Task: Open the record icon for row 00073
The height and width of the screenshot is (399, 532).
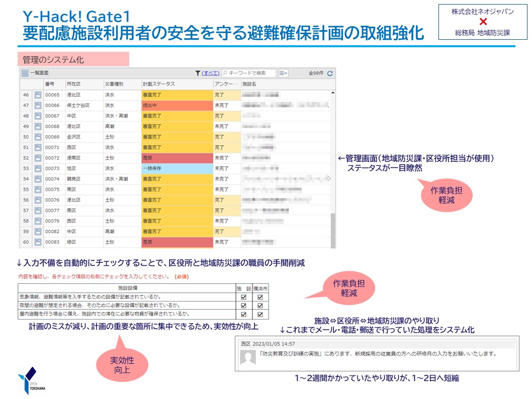Action: (38, 168)
